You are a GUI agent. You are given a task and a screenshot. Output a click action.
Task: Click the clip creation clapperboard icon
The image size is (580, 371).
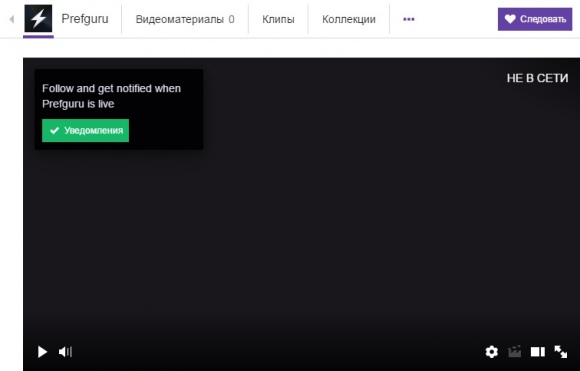(x=515, y=351)
